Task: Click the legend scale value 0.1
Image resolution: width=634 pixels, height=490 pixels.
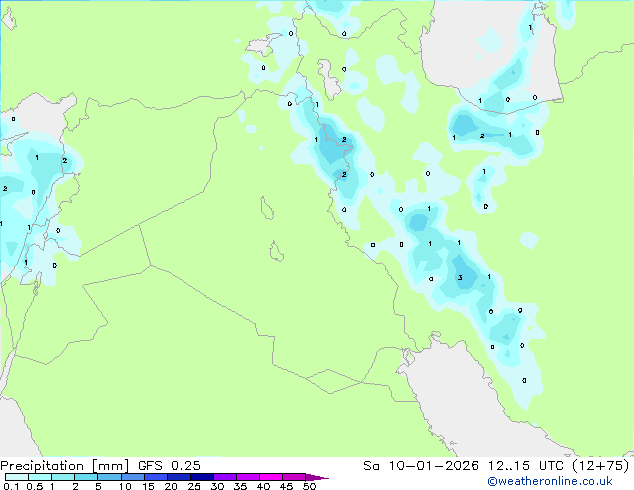Action: [11, 486]
